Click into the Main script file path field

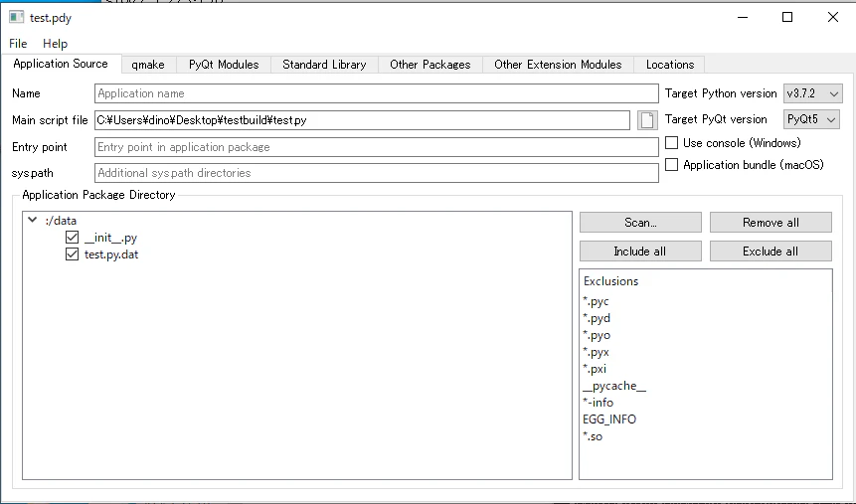(362, 120)
